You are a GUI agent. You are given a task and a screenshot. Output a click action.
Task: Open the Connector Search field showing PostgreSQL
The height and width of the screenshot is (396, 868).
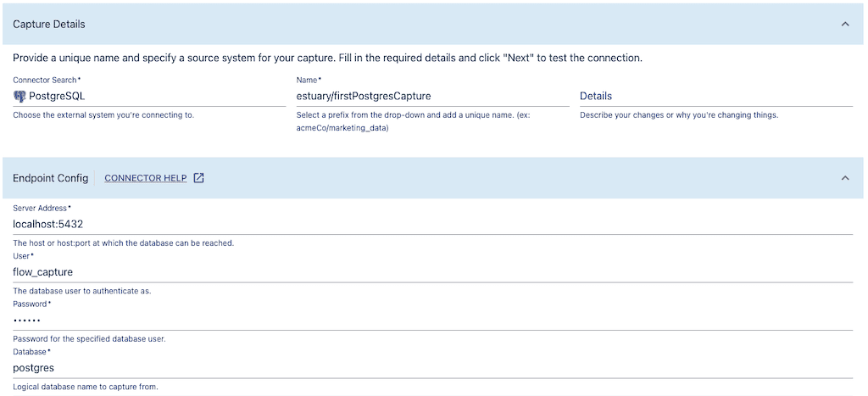(149, 96)
